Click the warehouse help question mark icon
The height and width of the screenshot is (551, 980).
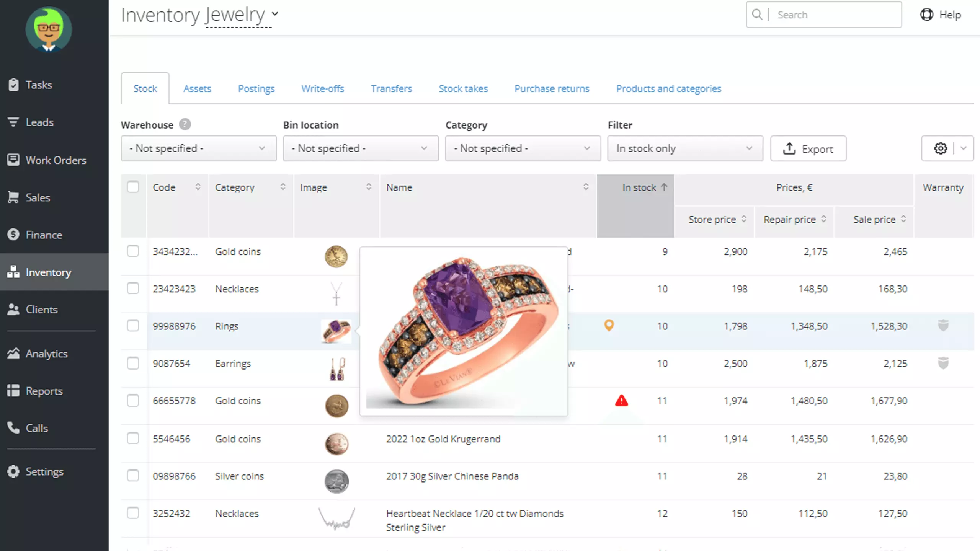pos(184,124)
